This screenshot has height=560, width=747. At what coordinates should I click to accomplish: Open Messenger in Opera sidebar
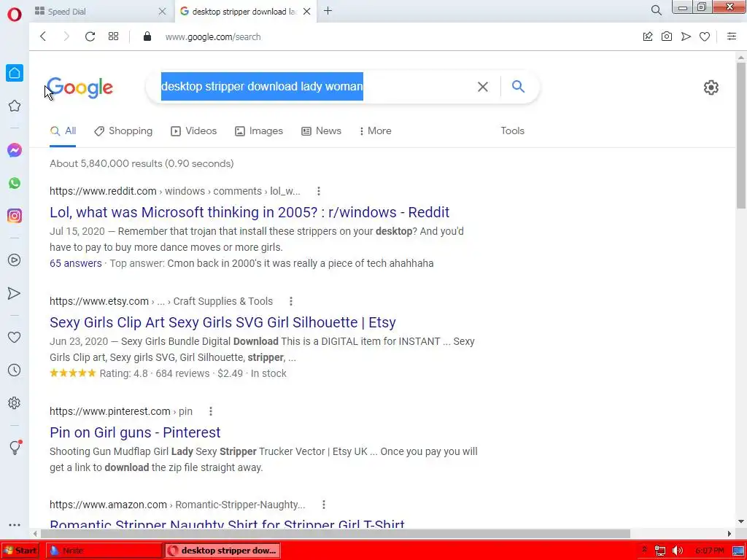[x=15, y=150]
